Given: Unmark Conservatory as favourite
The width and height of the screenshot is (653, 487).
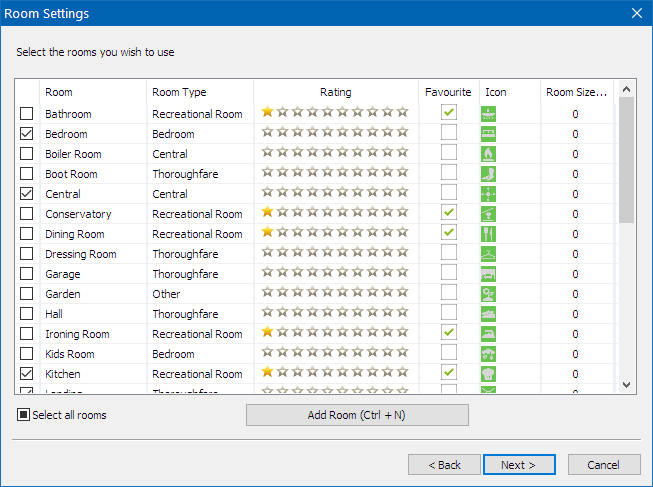Looking at the screenshot, I should 449,213.
